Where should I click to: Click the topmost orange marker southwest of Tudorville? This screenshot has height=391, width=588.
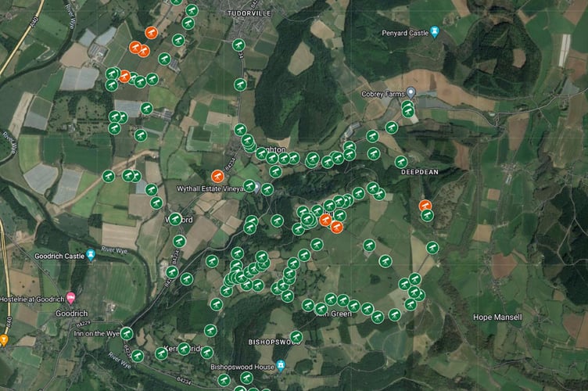pyautogui.click(x=151, y=33)
